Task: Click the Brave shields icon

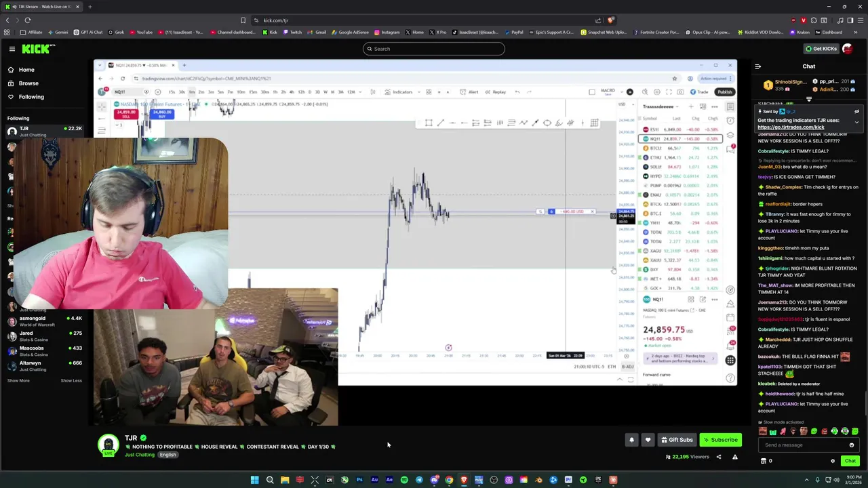Action: pos(610,20)
